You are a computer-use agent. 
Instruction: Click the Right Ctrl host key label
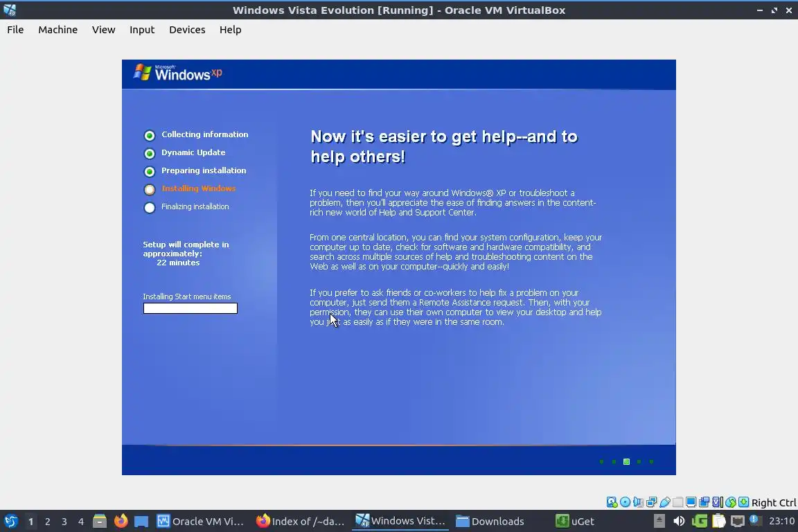click(x=774, y=502)
